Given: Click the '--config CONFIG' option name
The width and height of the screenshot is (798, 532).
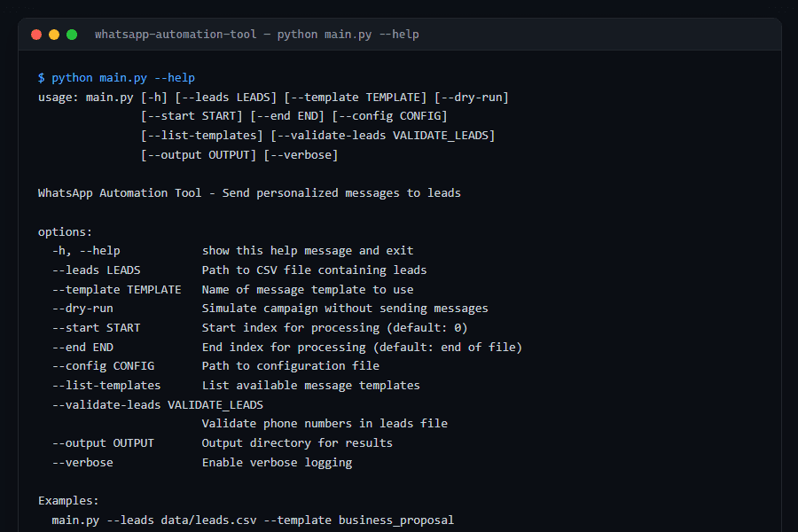Looking at the screenshot, I should pos(104,366).
